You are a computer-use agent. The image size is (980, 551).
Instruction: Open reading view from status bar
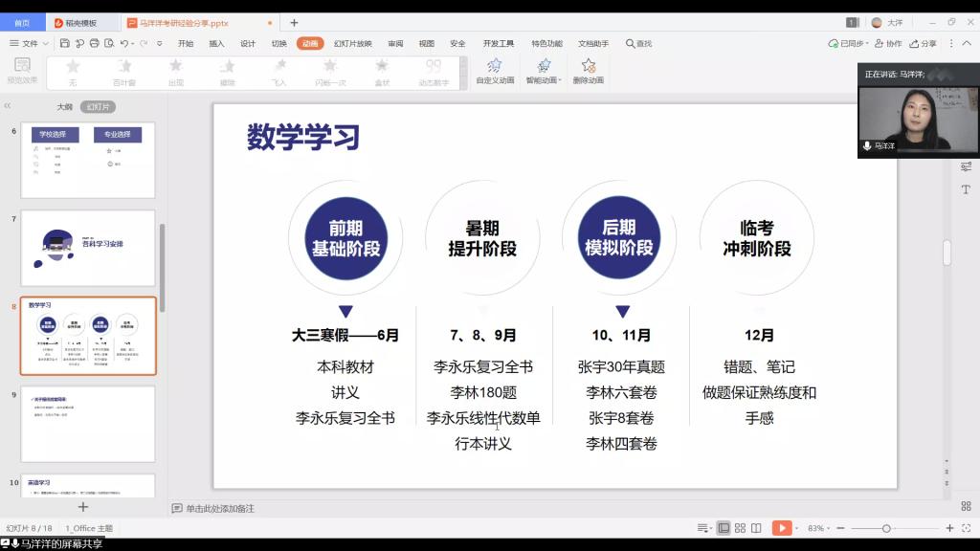[756, 528]
